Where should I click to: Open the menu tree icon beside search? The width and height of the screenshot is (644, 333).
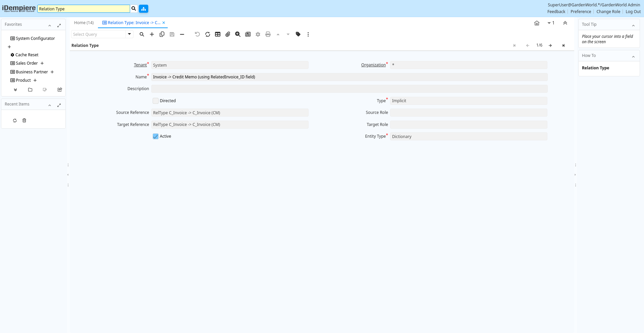144,9
